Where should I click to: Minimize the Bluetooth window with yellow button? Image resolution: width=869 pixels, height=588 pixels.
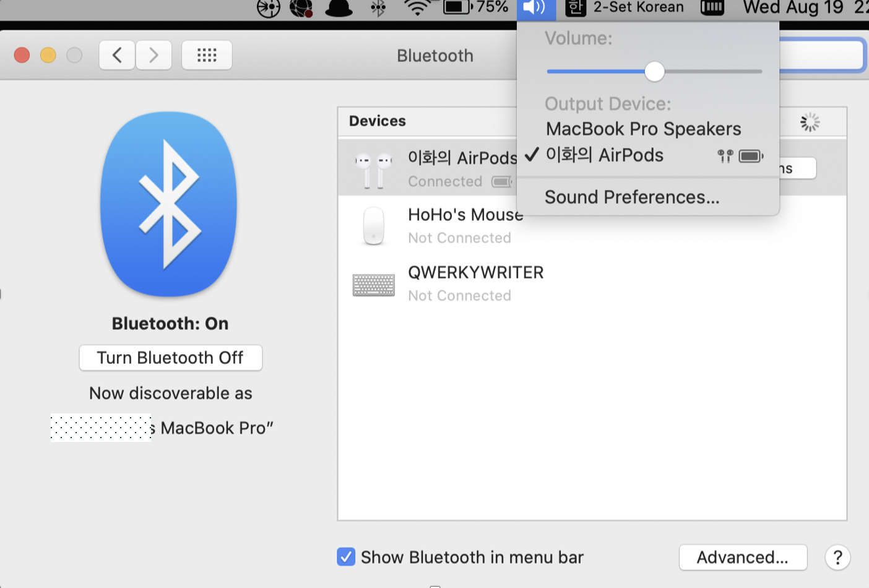(48, 55)
